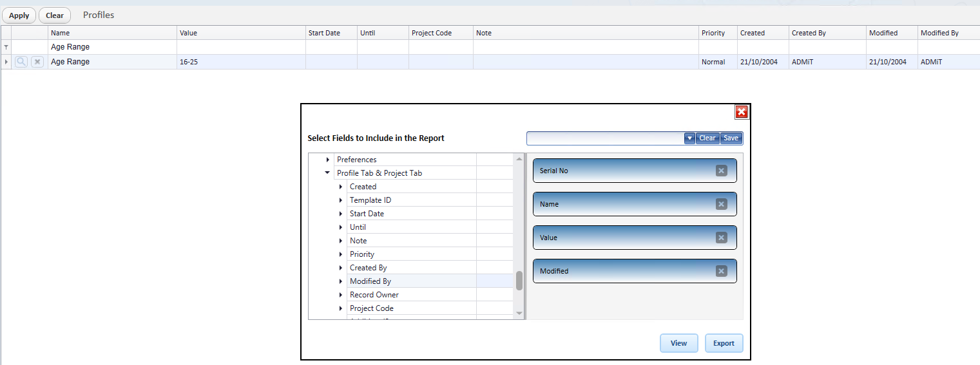Remove Serial No field from report
980x365 pixels.
tap(722, 171)
